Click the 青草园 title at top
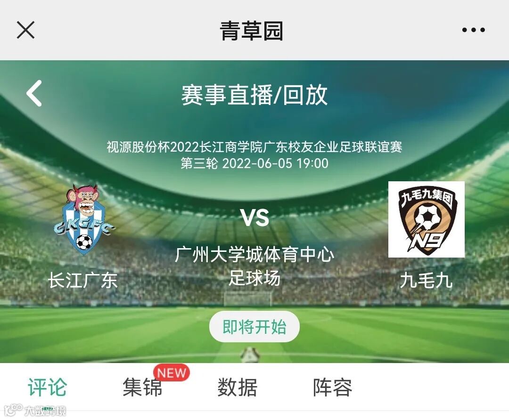509x420 pixels. [x=252, y=31]
